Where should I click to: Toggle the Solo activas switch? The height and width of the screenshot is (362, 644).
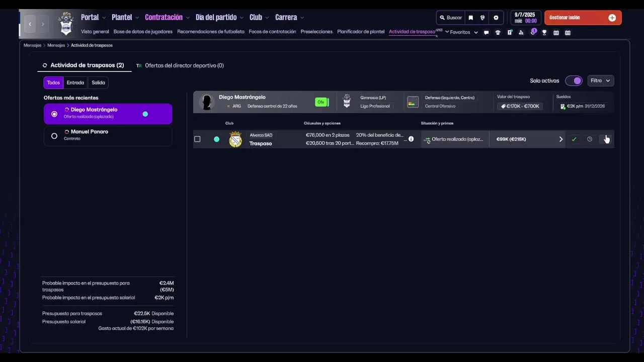[x=574, y=80]
